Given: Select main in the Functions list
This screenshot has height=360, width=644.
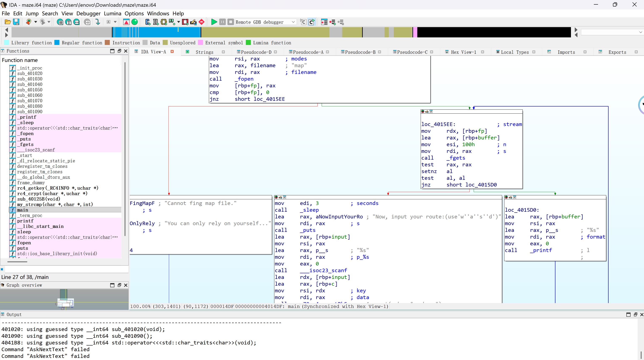Looking at the screenshot, I should coord(23,210).
